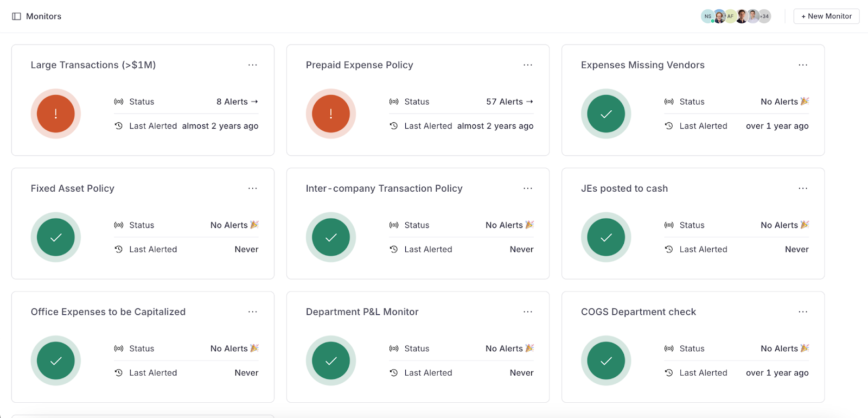
Task: Click 'Never' last alerted on Fixed Asset Policy
Action: [x=247, y=249]
